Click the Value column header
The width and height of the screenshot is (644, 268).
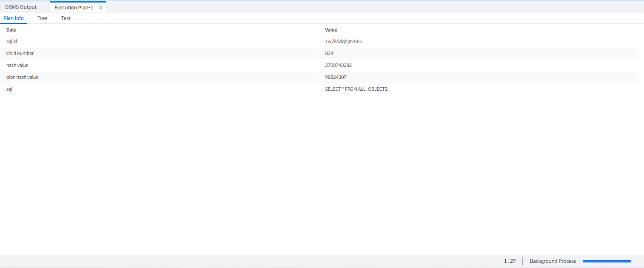click(x=331, y=30)
